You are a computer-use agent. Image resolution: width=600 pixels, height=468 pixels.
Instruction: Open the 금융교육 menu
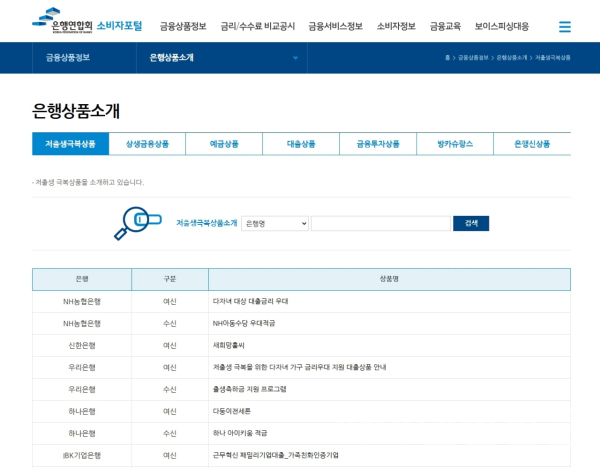click(445, 26)
